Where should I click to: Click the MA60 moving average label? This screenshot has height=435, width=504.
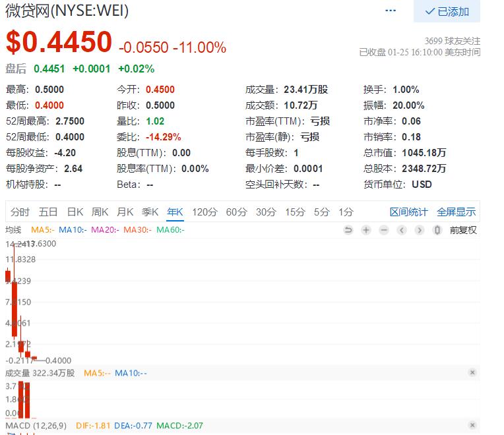point(170,230)
